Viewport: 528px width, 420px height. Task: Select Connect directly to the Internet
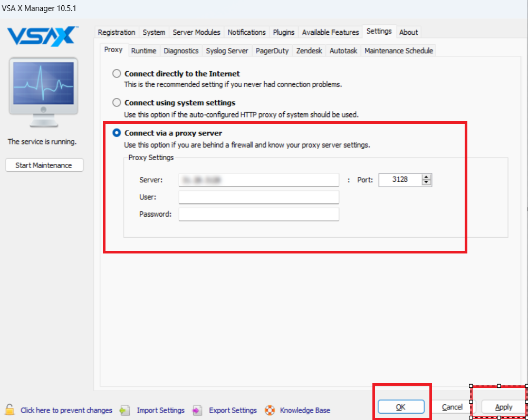(116, 74)
